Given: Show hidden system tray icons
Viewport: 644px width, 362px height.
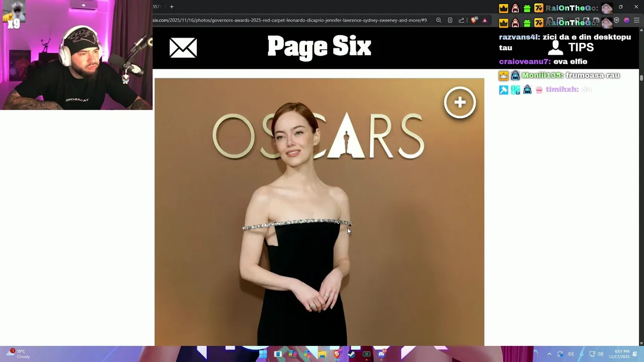Looking at the screenshot, I should point(549,354).
